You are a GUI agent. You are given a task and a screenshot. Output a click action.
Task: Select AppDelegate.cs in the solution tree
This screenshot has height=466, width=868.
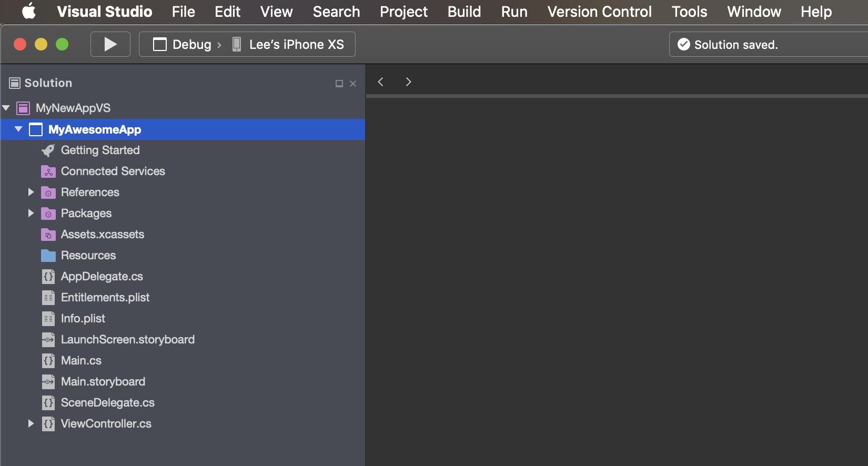[102, 277]
